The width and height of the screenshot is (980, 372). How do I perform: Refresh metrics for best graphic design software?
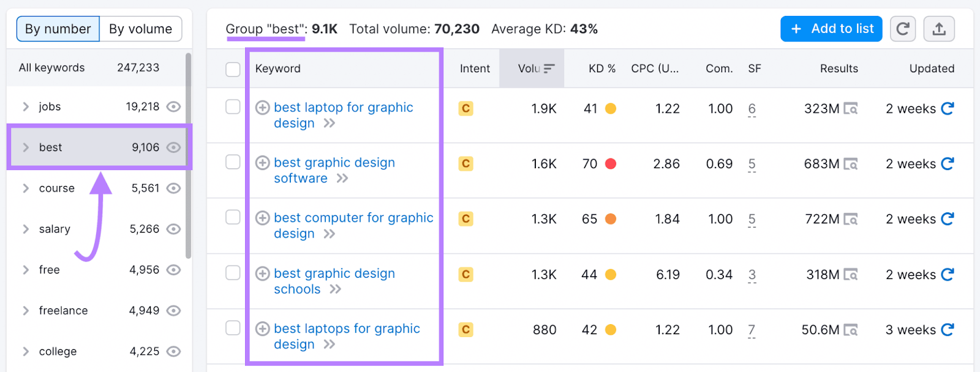[x=946, y=163]
